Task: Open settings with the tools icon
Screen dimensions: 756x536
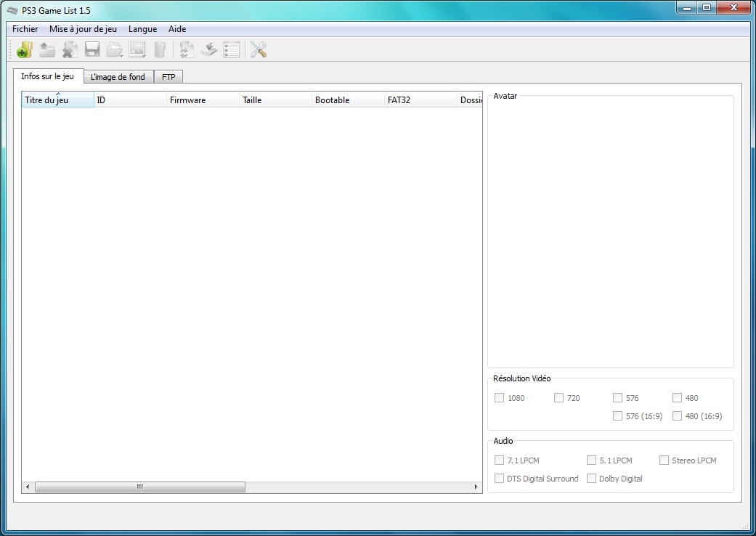Action: (x=259, y=49)
